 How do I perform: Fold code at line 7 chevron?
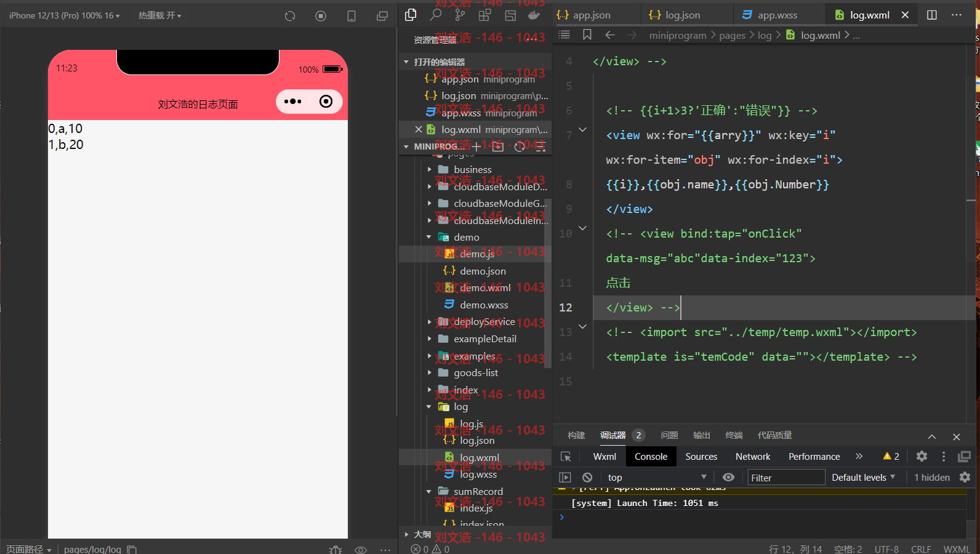(x=582, y=129)
